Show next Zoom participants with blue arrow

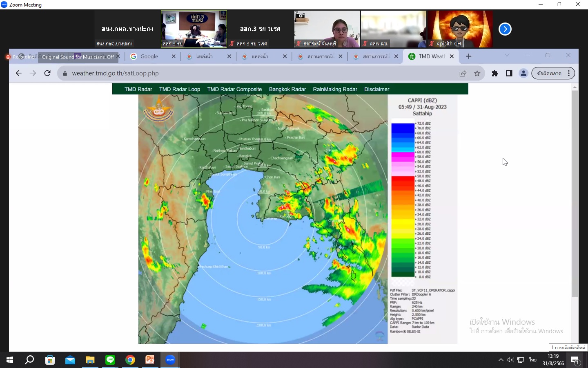pos(505,29)
